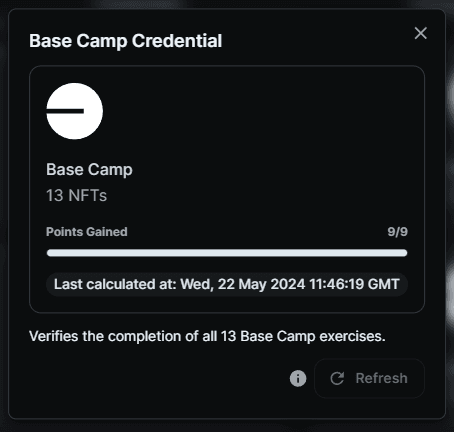Click the 22 May 2024 date text
This screenshot has width=454, height=432.
(x=261, y=284)
